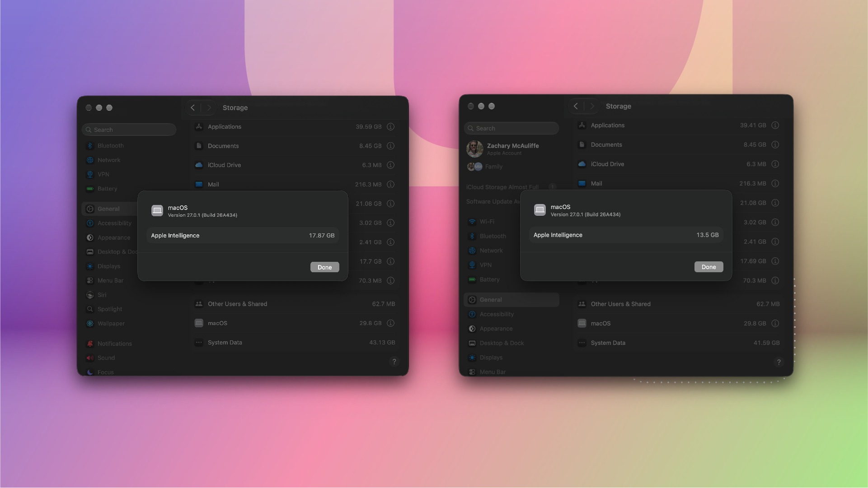Open macOS info icon in left window list
The image size is (868, 488).
tap(391, 323)
